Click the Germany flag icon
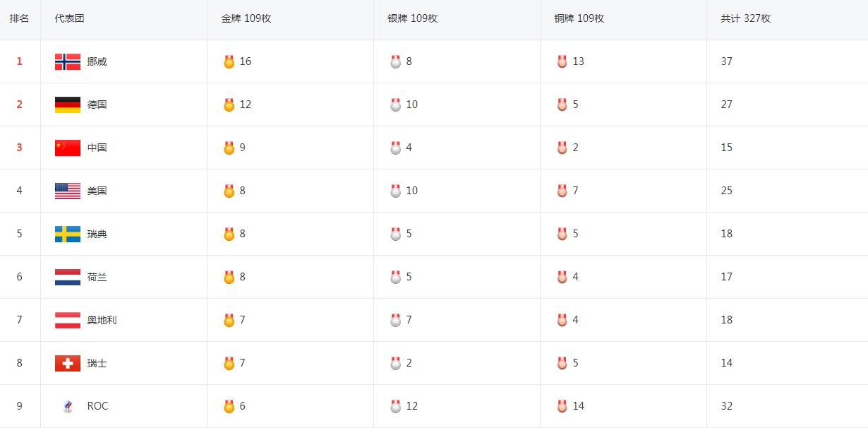The width and height of the screenshot is (868, 428). [x=68, y=105]
